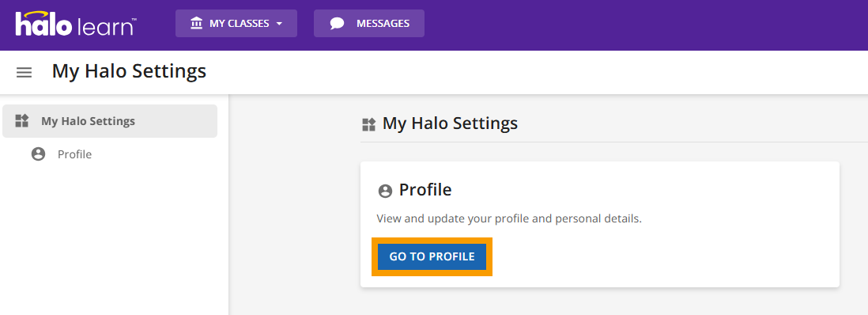Screen dimensions: 868x315
Task: Click the account icon in the Profile card
Action: click(x=385, y=192)
